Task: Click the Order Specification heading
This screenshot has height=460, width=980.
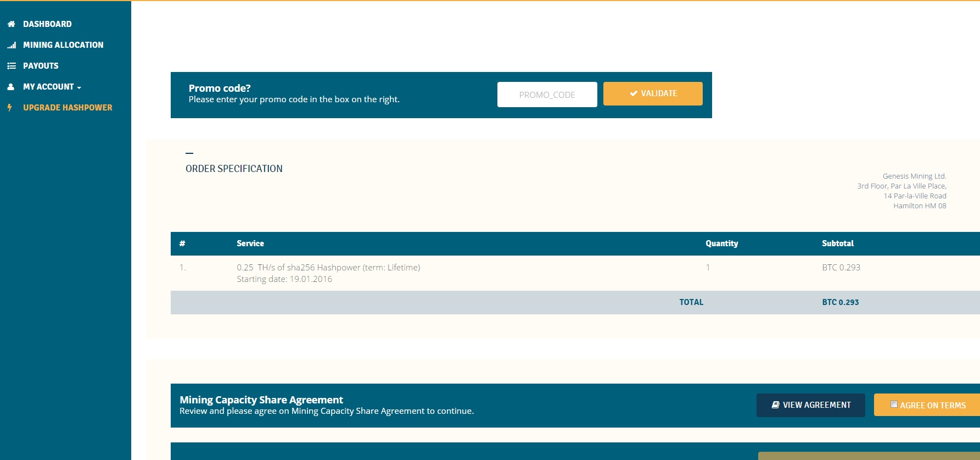Action: pyautogui.click(x=234, y=169)
